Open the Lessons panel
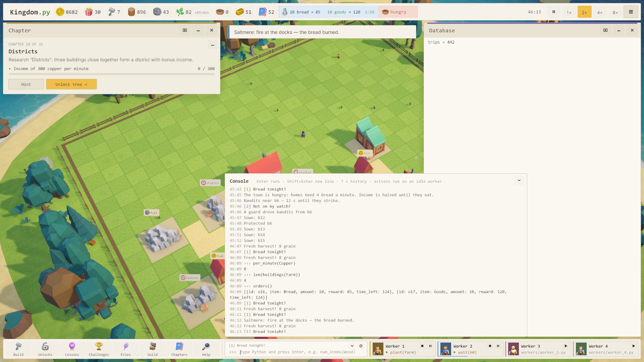Screen dimensions: 644x362 [72, 349]
